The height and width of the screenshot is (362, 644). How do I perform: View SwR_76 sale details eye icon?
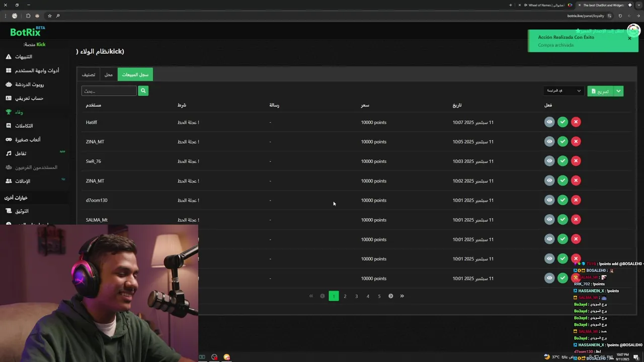[549, 161]
